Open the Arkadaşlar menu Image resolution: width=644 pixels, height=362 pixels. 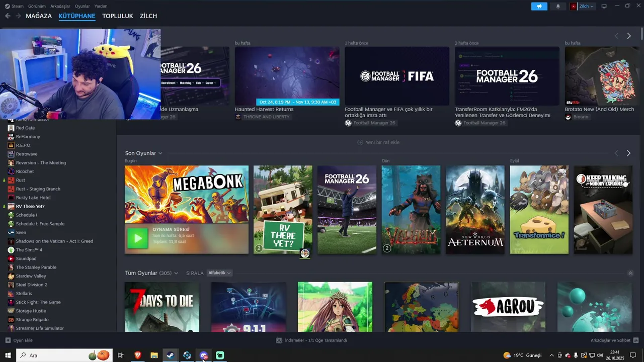click(60, 6)
